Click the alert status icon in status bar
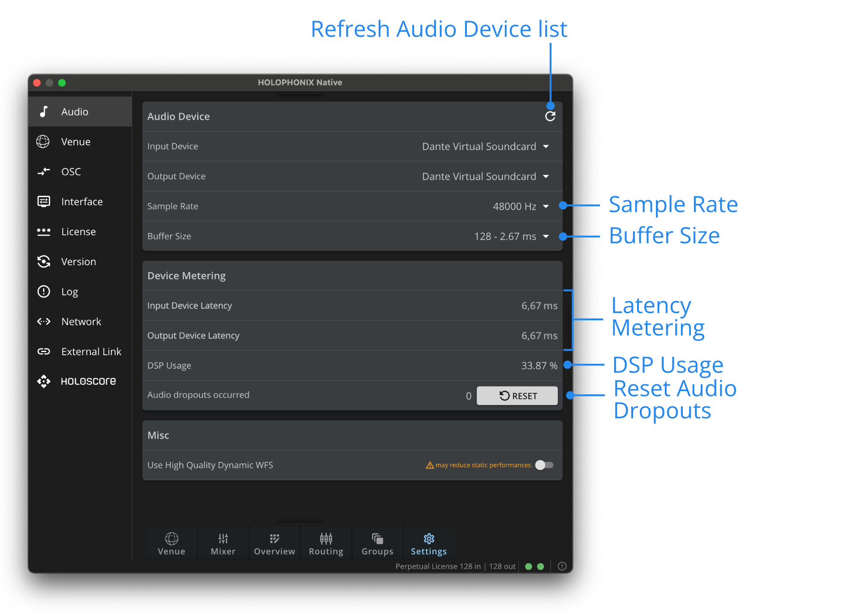This screenshot has height=616, width=849. [562, 566]
